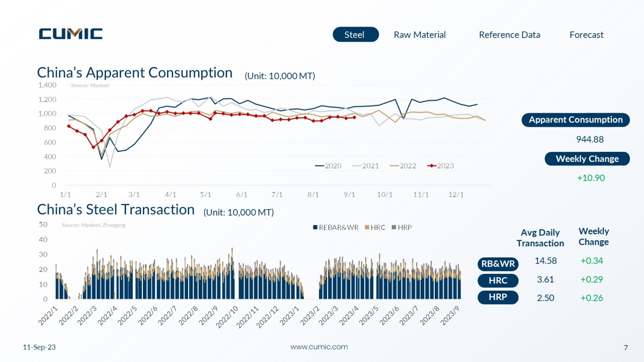The image size is (644, 362).
Task: Select the HRP row badge
Action: (498, 298)
